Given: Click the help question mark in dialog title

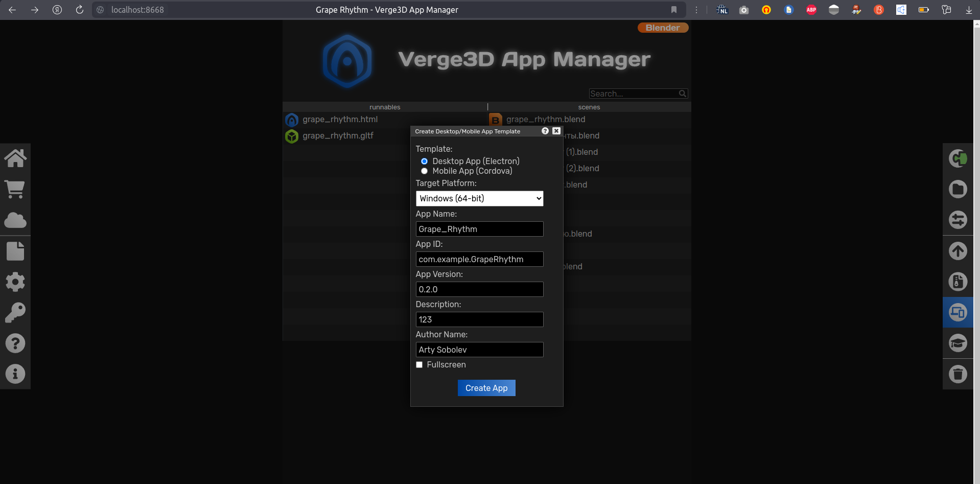Looking at the screenshot, I should (x=545, y=131).
